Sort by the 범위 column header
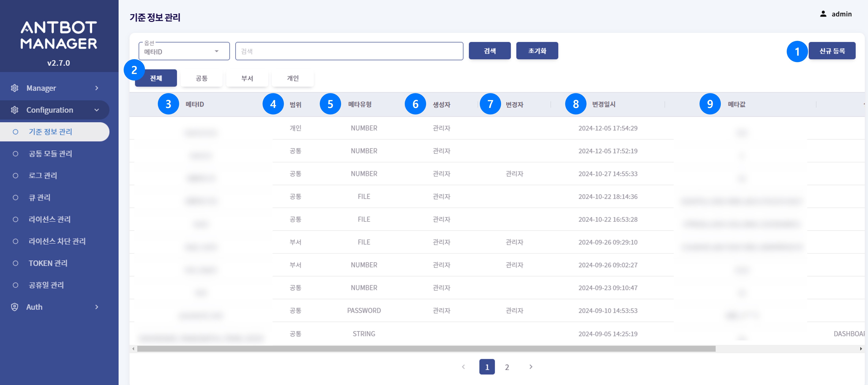The height and width of the screenshot is (385, 868). click(296, 105)
